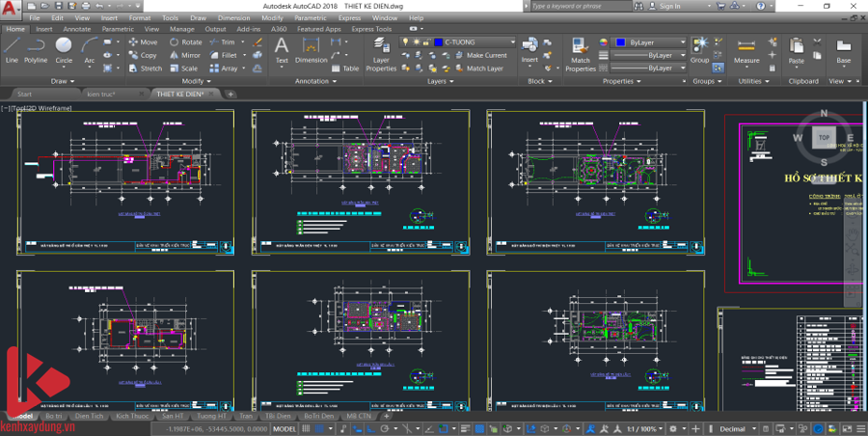Open the Dimension menu
Screen dimensions: 868x436
233,17
